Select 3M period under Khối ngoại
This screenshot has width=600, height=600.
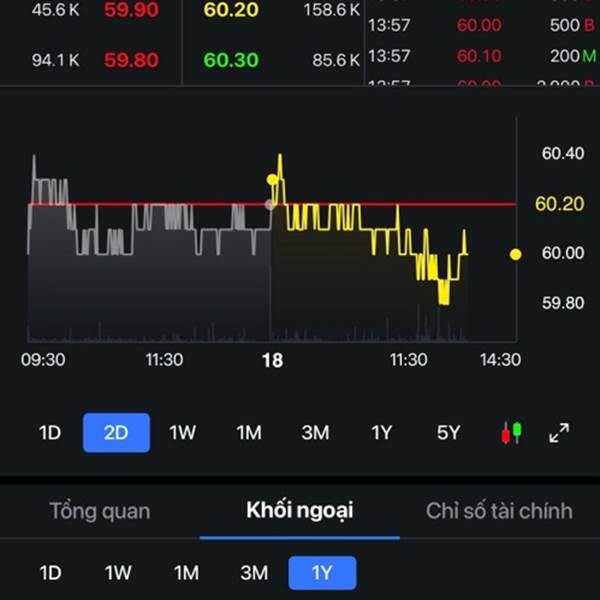tap(254, 573)
